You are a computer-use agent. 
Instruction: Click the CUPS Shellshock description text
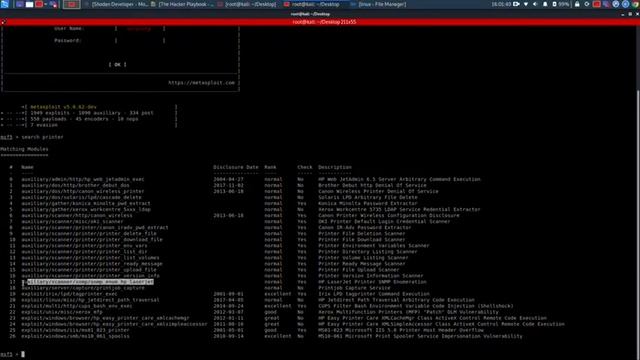416,306
